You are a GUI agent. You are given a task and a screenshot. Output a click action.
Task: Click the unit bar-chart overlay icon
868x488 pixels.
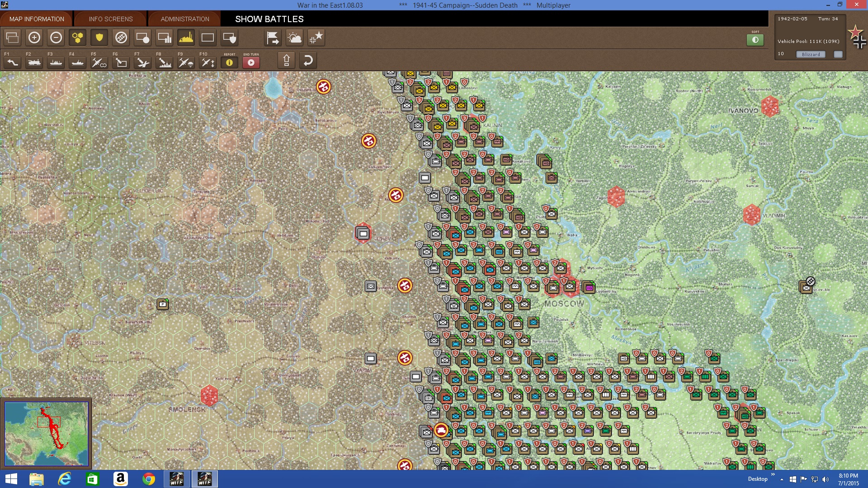click(165, 38)
